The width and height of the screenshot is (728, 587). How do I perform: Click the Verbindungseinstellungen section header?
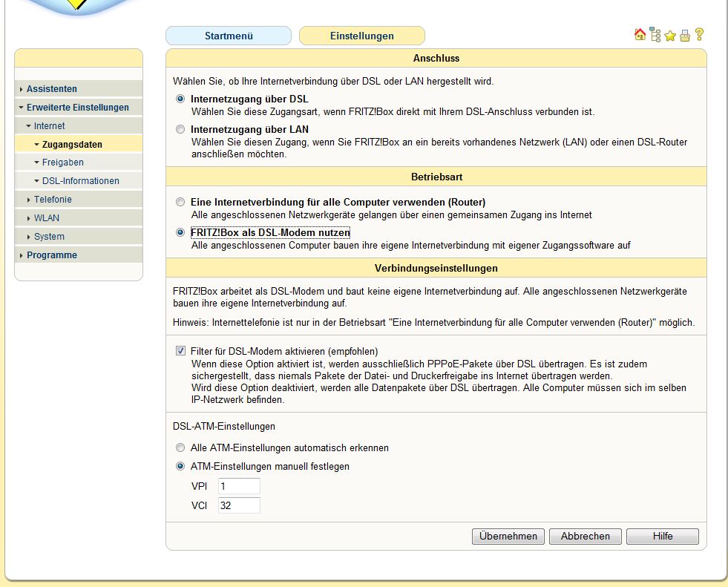click(x=436, y=268)
